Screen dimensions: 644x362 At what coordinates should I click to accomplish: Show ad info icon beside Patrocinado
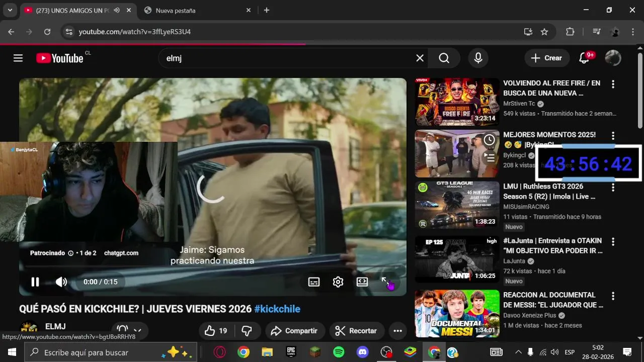click(70, 253)
